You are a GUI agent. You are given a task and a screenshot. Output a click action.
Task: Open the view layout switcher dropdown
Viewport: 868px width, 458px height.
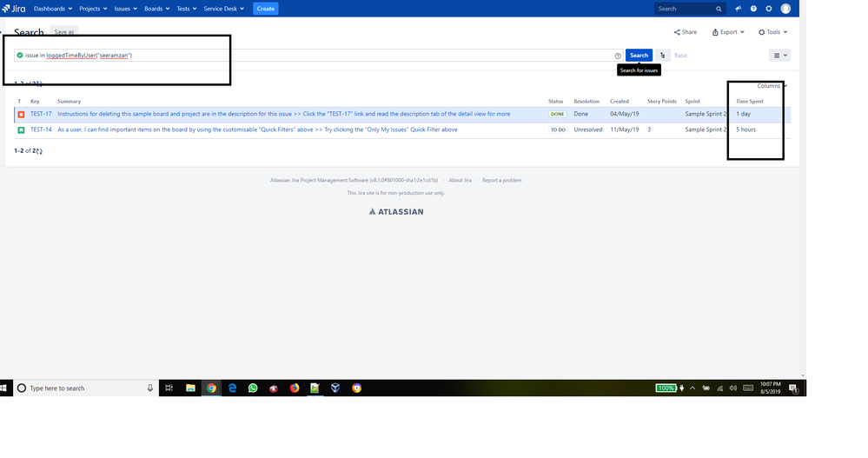tap(779, 56)
